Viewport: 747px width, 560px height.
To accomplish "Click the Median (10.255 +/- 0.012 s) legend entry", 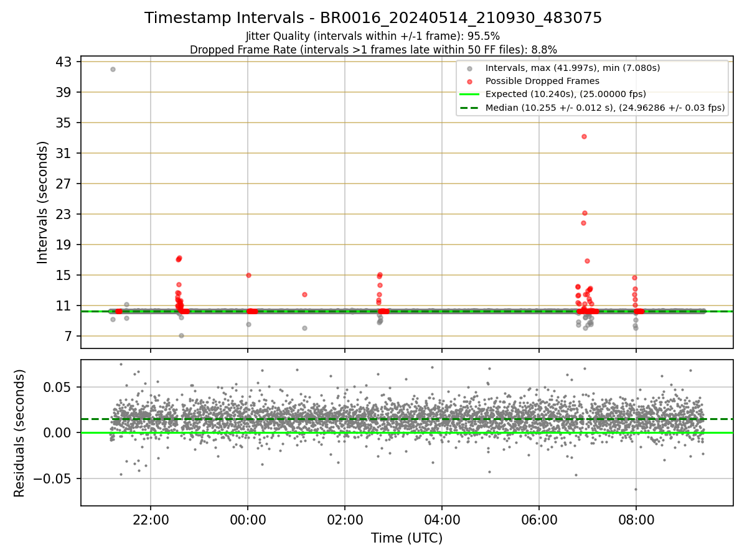I will [x=605, y=108].
